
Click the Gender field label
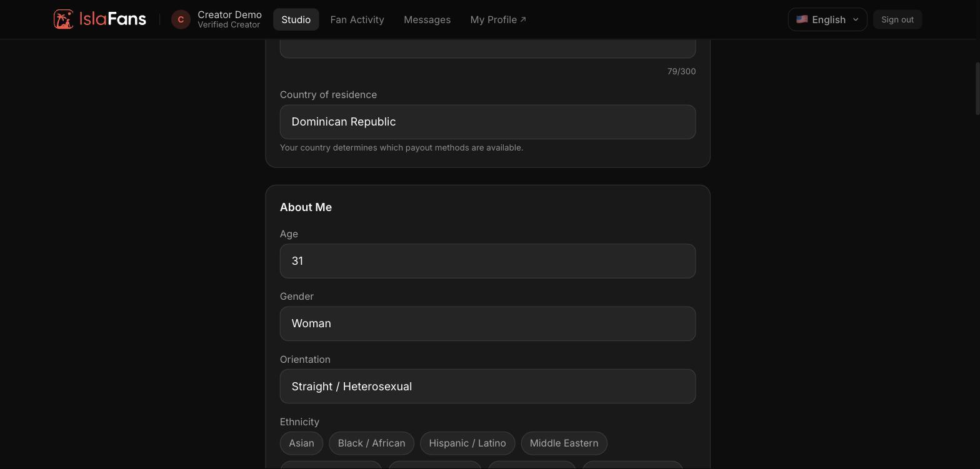pos(297,297)
